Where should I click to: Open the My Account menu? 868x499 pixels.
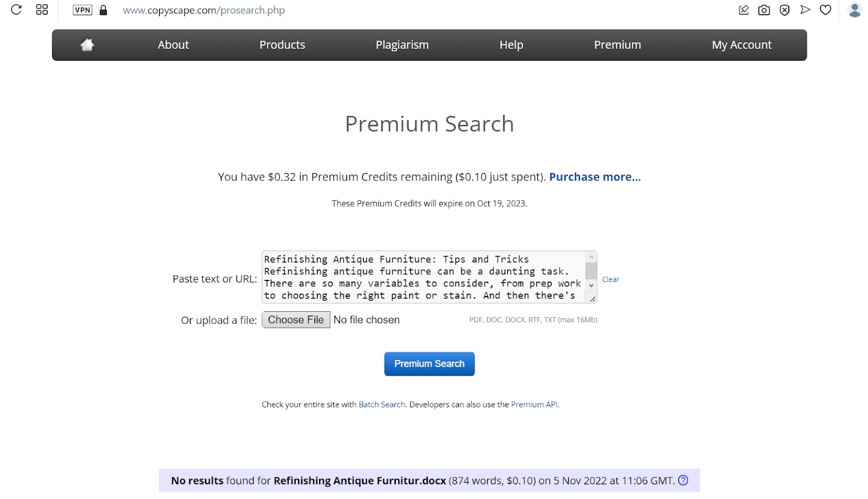(x=742, y=45)
